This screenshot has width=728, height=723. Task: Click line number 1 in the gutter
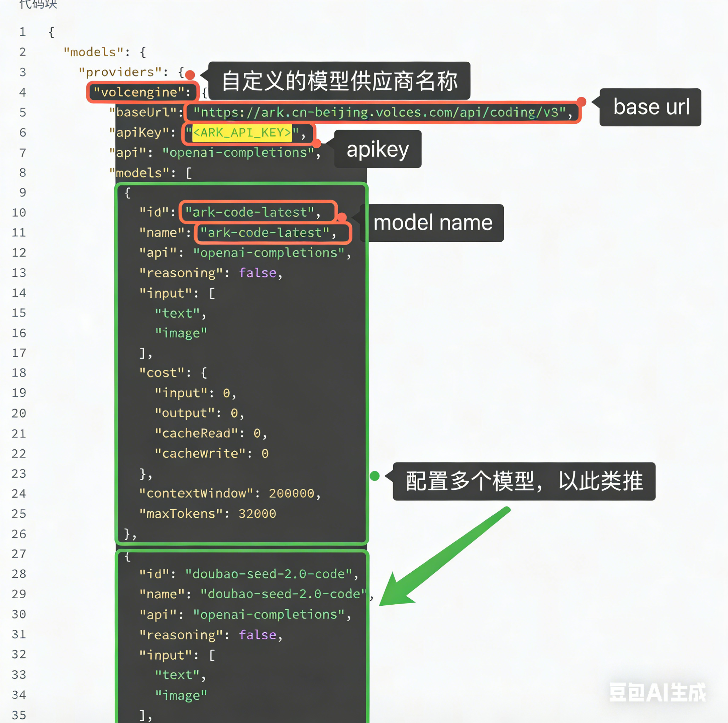[x=23, y=32]
